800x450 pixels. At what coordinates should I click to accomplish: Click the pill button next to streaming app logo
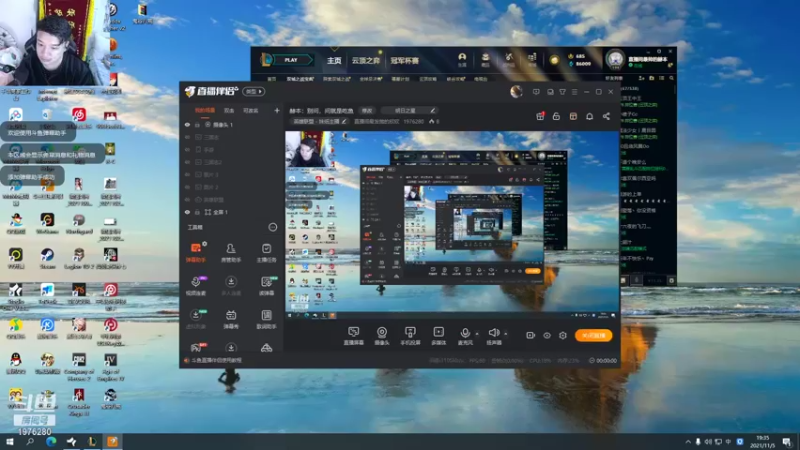(254, 91)
